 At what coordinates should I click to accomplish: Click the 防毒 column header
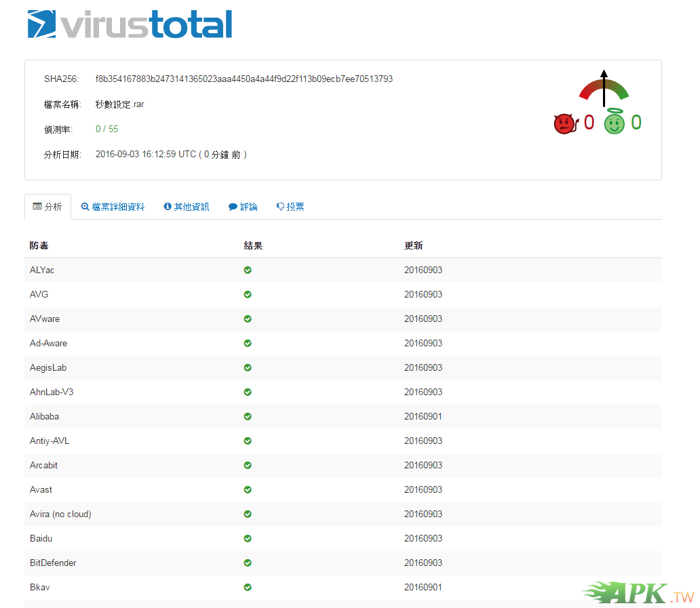coord(39,245)
